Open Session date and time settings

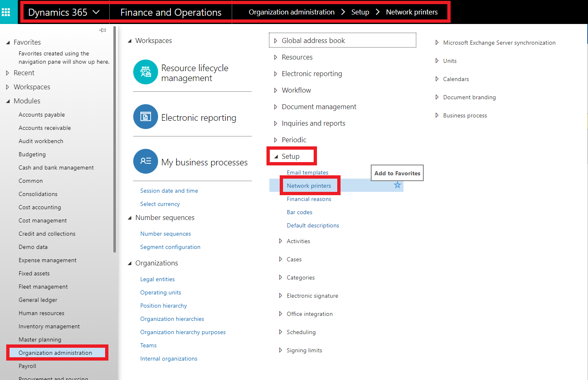coord(169,190)
